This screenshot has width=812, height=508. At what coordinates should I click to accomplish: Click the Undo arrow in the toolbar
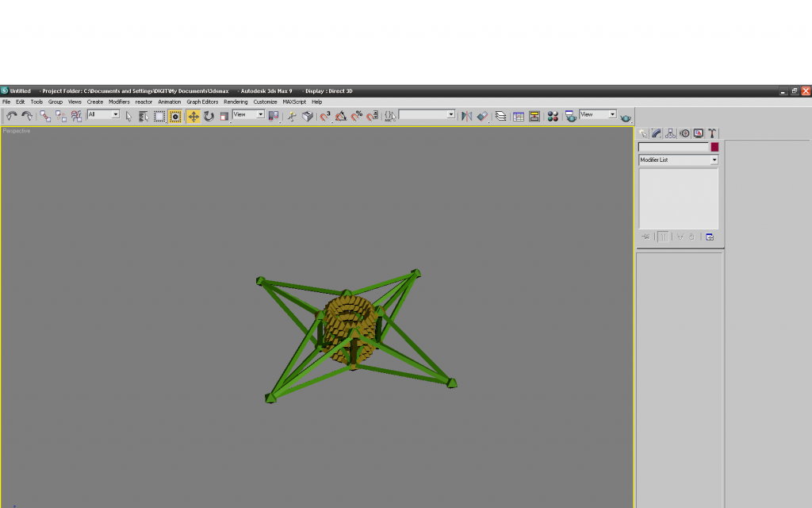click(11, 116)
